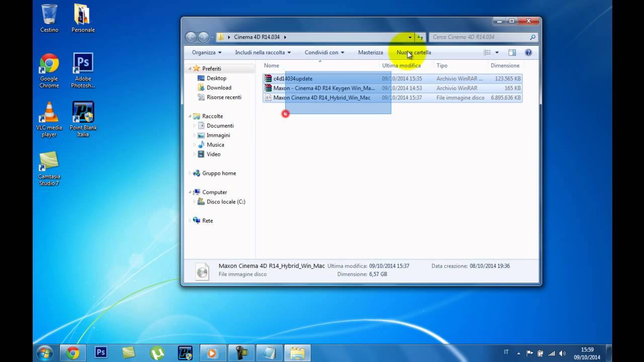
Task: Open the view options dropdown arrow
Action: click(497, 52)
